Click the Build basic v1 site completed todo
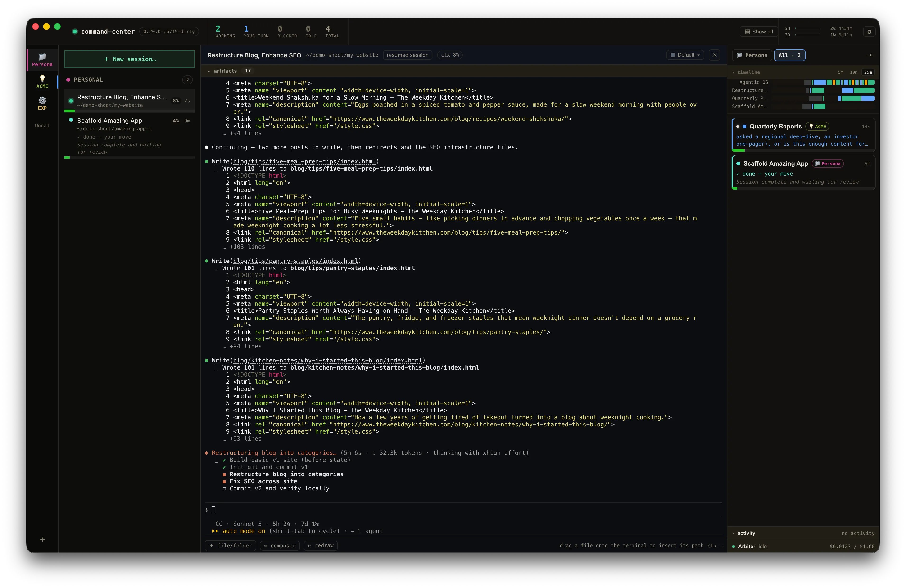The image size is (906, 588). coord(290,460)
